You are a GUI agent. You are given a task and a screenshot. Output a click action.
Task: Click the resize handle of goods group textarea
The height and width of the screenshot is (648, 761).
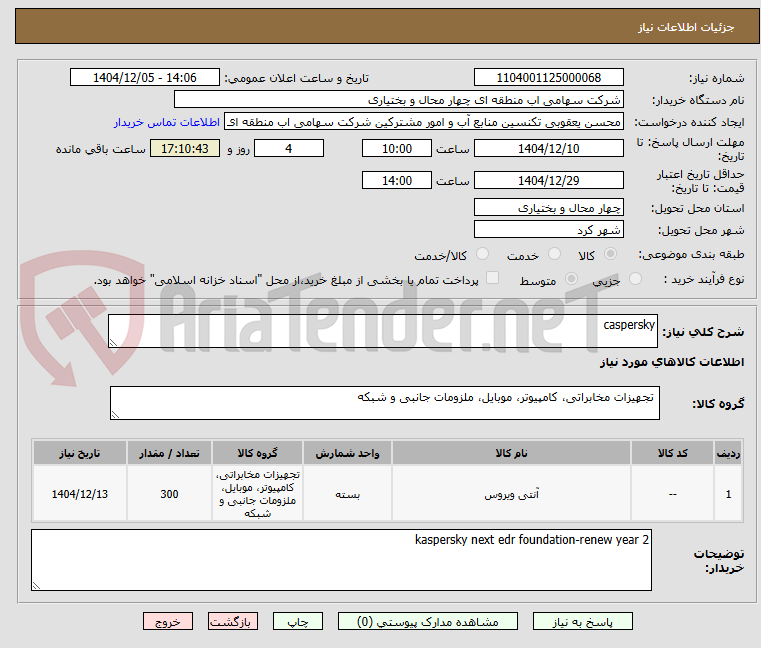(x=115, y=415)
